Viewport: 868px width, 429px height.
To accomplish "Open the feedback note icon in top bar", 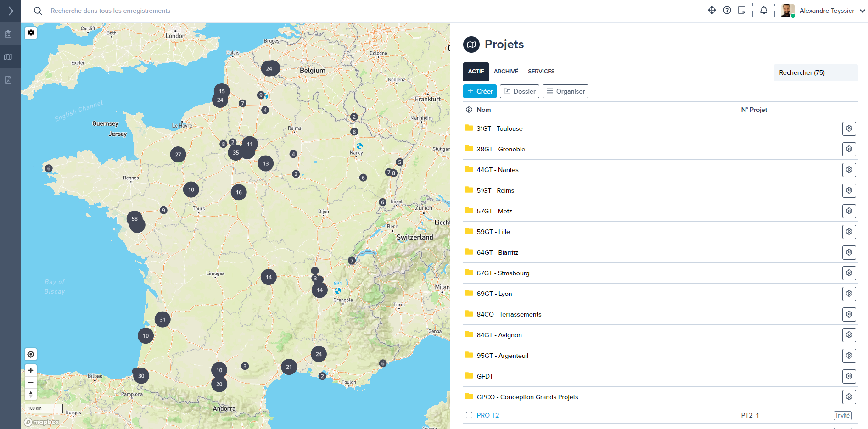I will pyautogui.click(x=742, y=10).
